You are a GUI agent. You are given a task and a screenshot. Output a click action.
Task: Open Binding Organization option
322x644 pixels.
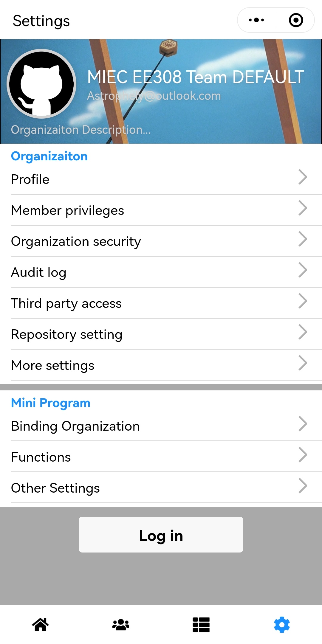click(x=75, y=426)
